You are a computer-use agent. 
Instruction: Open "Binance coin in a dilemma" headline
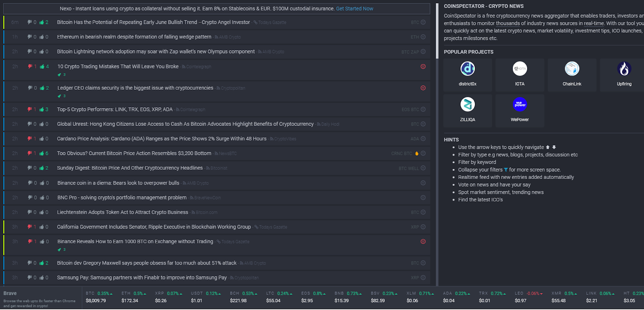pyautogui.click(x=118, y=183)
